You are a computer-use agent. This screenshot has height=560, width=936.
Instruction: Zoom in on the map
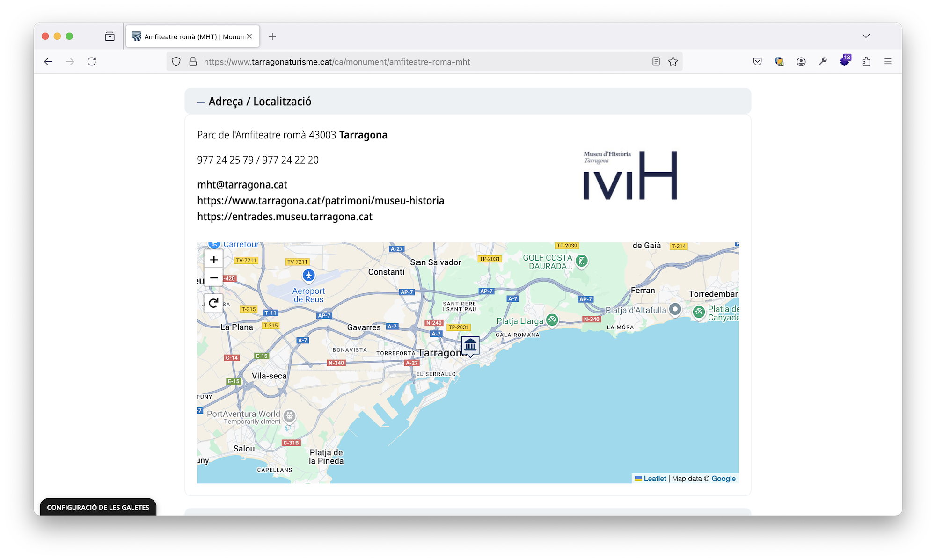point(214,260)
